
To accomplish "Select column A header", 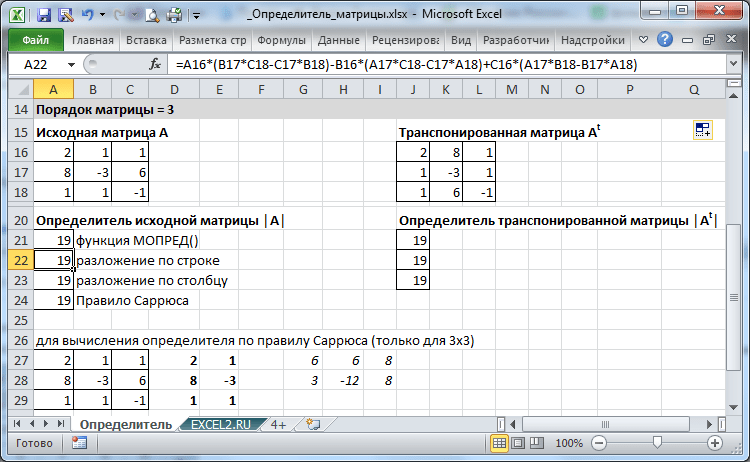I will click(53, 89).
